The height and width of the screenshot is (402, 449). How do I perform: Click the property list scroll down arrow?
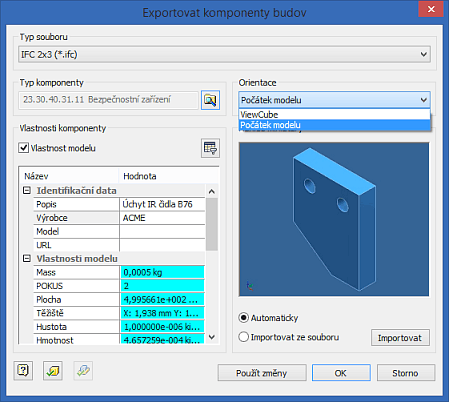coord(212,337)
